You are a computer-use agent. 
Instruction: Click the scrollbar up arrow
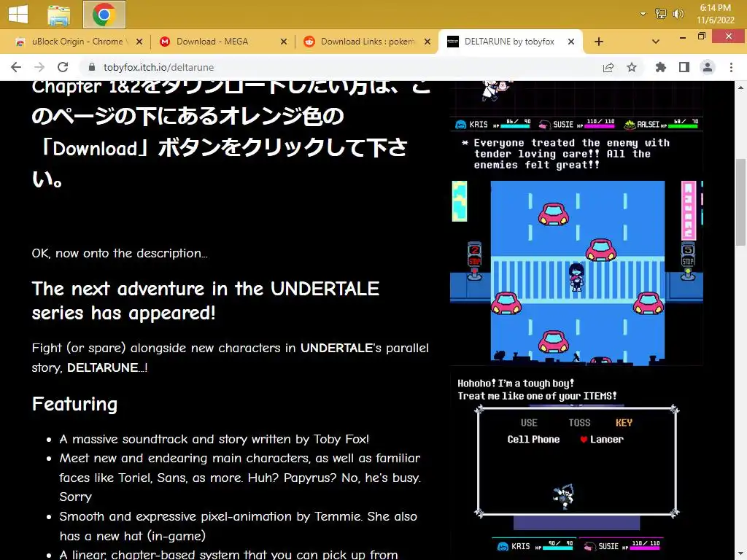tap(740, 87)
